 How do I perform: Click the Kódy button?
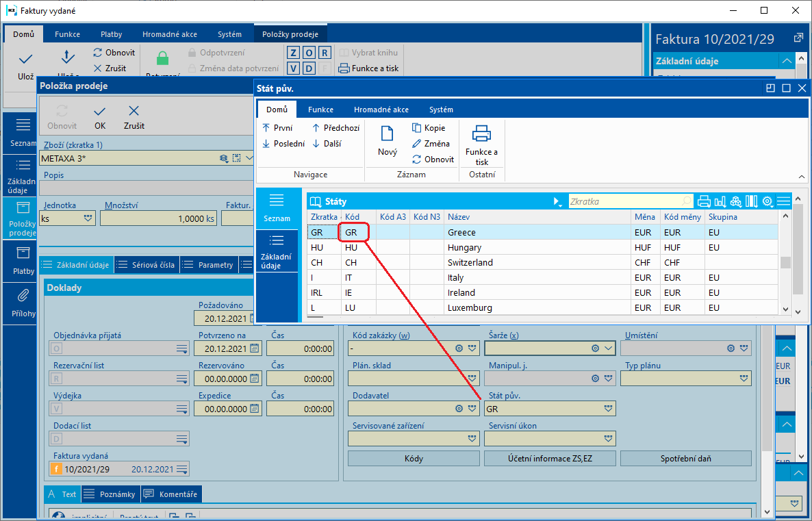pos(414,458)
